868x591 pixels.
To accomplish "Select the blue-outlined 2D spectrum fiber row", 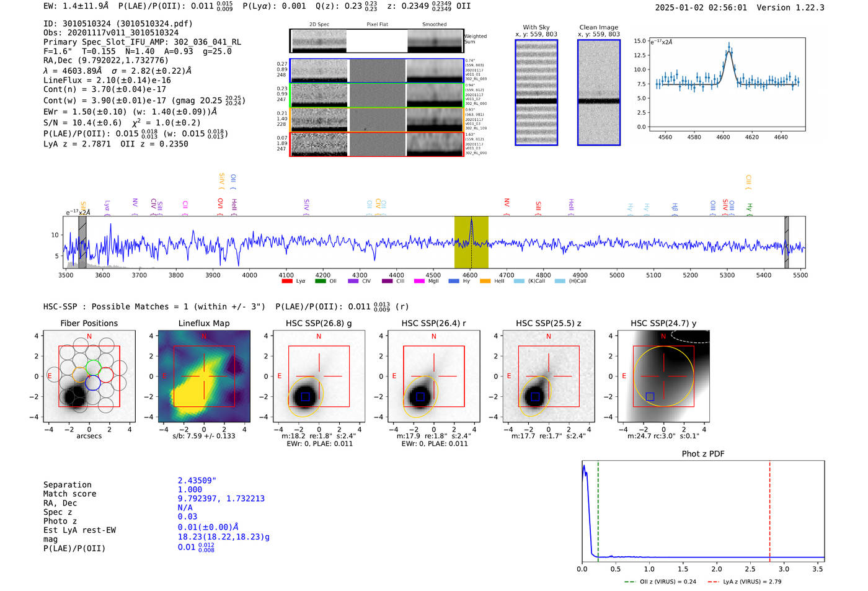I will click(376, 71).
